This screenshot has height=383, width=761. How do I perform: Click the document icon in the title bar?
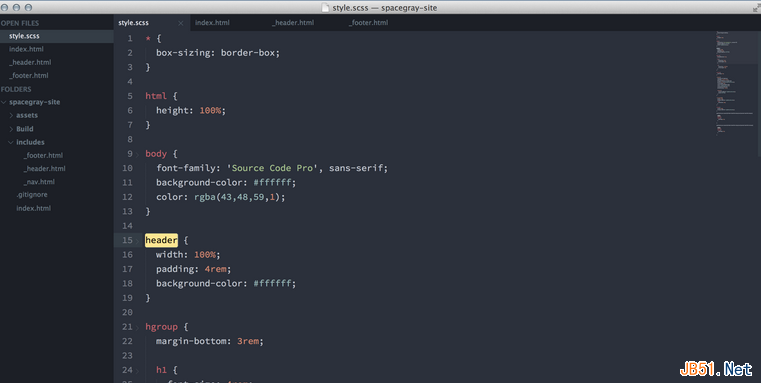point(325,7)
